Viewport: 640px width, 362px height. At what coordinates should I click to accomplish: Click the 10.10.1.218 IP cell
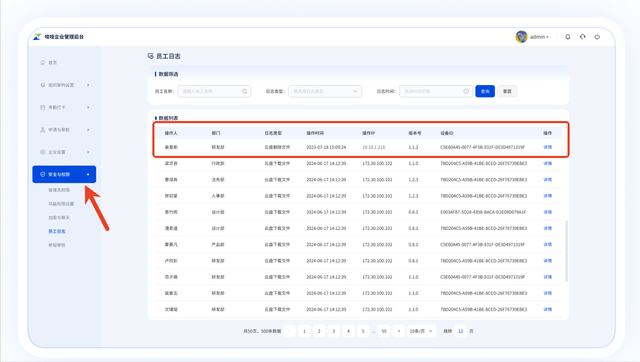[373, 147]
